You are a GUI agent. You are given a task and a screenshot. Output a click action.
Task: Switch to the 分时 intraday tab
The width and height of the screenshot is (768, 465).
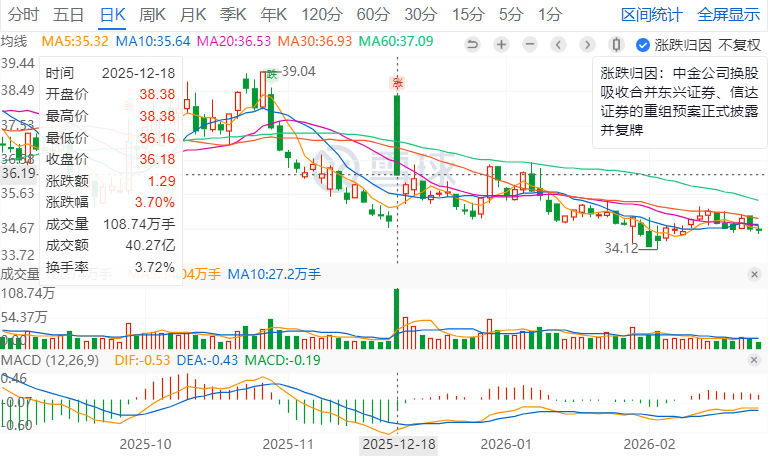click(23, 14)
